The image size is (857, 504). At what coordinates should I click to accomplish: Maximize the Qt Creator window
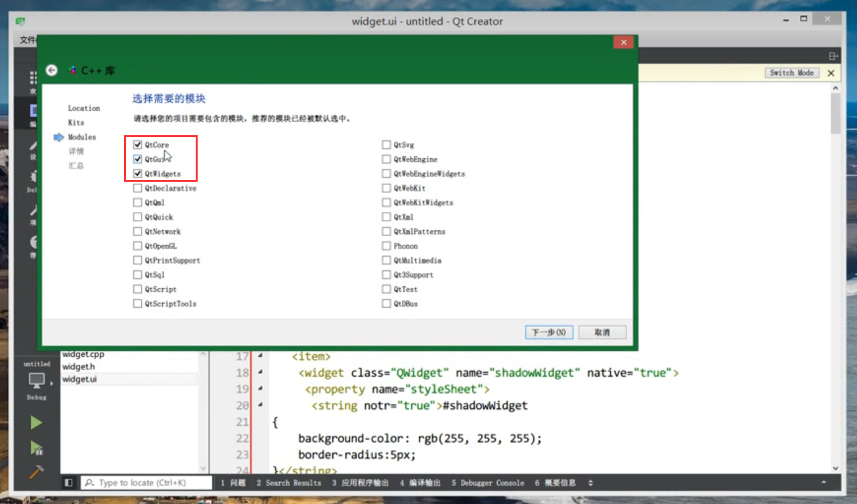(803, 19)
